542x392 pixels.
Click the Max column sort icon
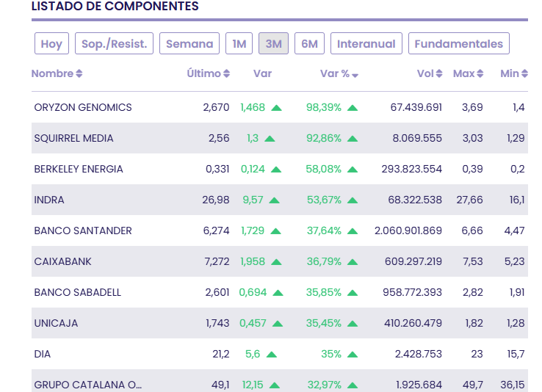pyautogui.click(x=480, y=74)
